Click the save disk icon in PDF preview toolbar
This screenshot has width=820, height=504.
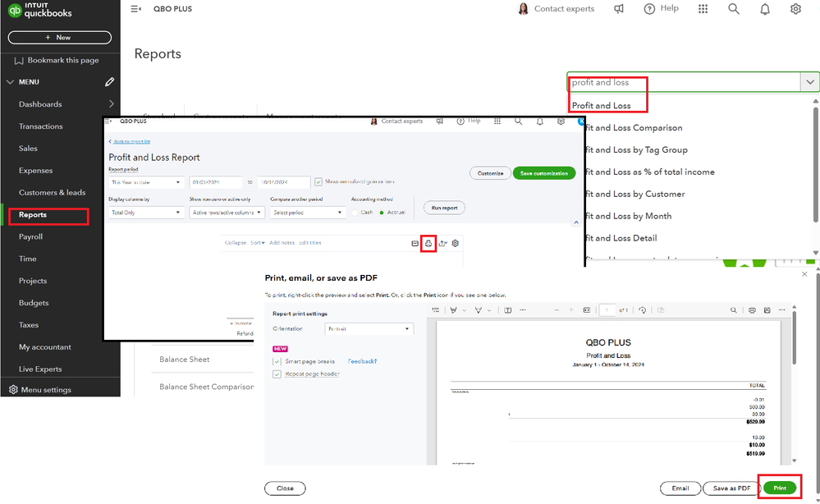(767, 310)
